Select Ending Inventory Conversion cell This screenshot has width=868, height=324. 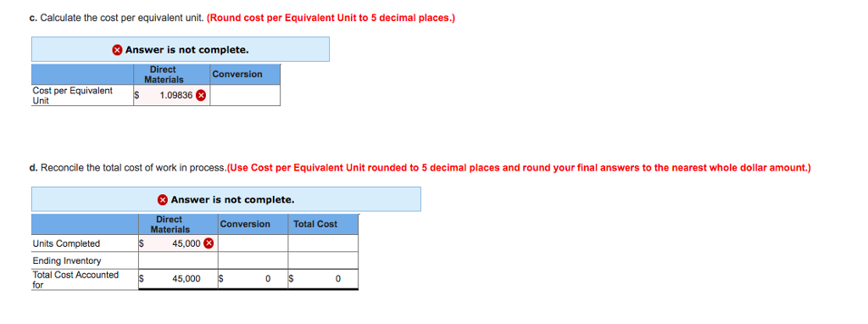pos(253,260)
